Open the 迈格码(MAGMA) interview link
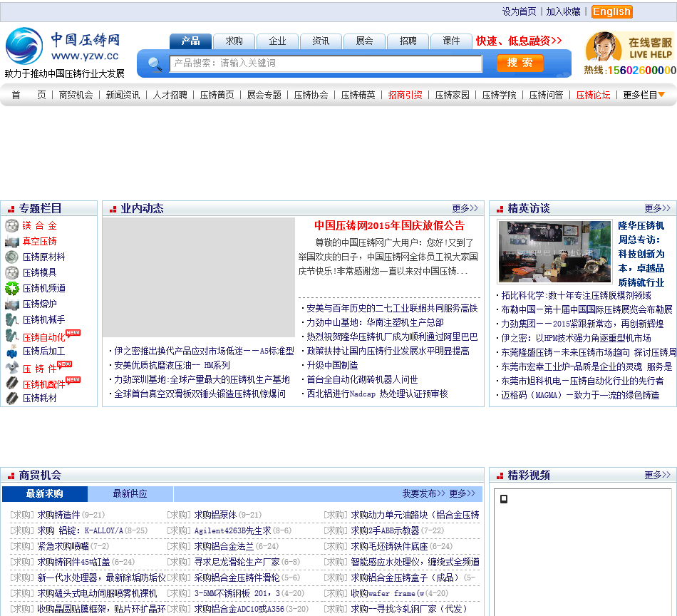Viewport: 677px width, 616px height. point(580,395)
